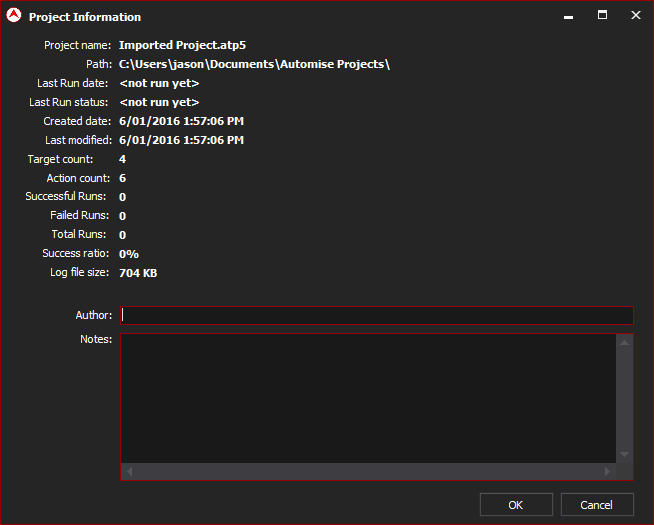The height and width of the screenshot is (525, 654).
Task: Click the Failed Runs value 0
Action: pos(122,216)
